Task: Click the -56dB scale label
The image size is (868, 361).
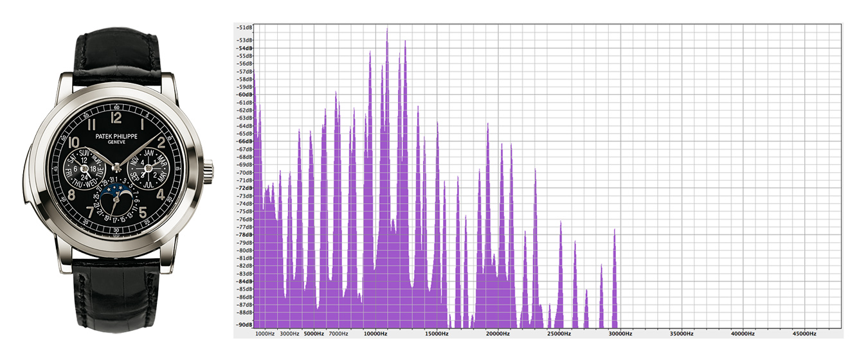Action: coord(244,64)
